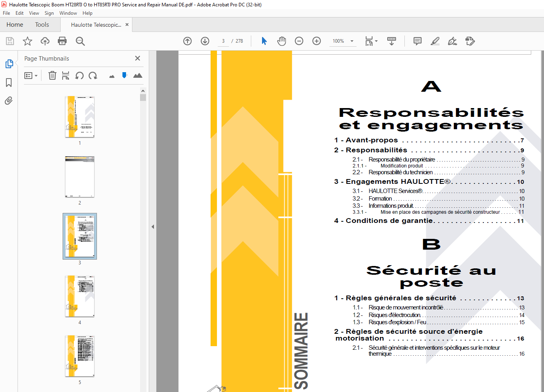Screen dimensions: 544x392
Task: Switch to the Tools tab
Action: click(42, 25)
